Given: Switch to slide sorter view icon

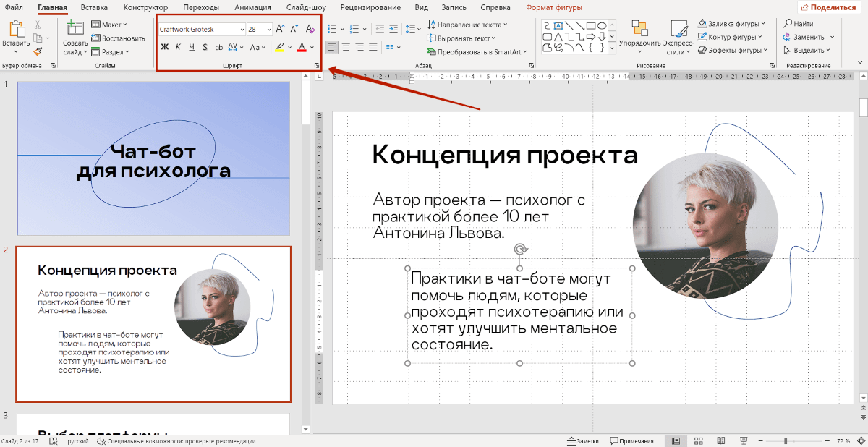Looking at the screenshot, I should pos(698,440).
